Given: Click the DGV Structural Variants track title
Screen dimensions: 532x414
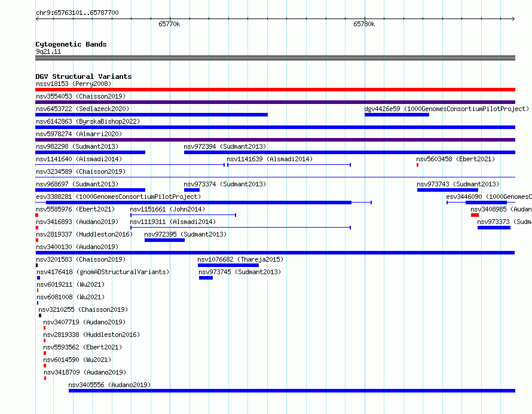Looking at the screenshot, I should [x=84, y=76].
